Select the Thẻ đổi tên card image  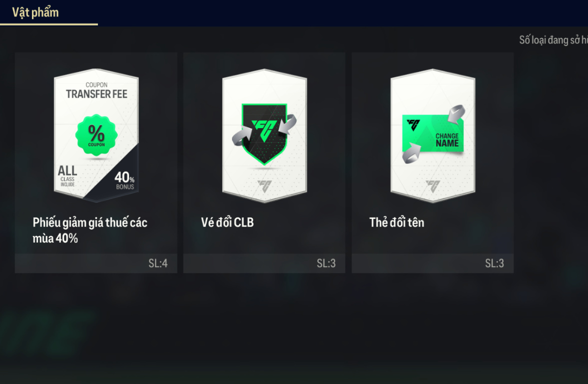click(433, 135)
